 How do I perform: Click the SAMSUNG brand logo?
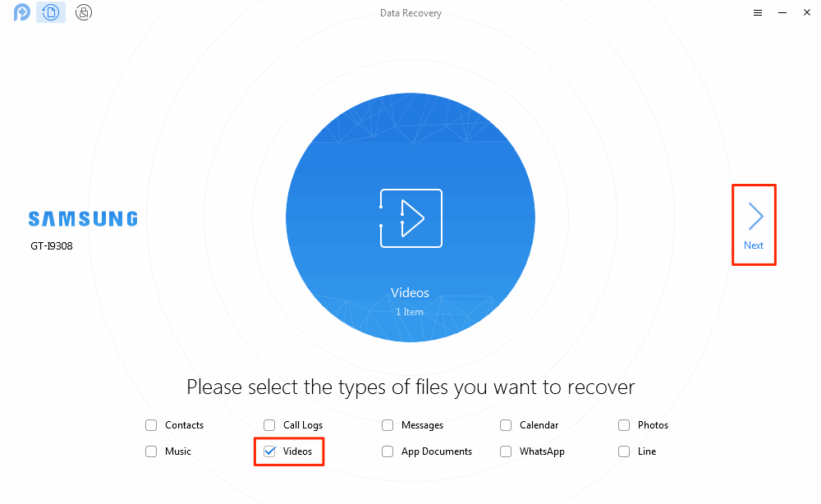(83, 219)
